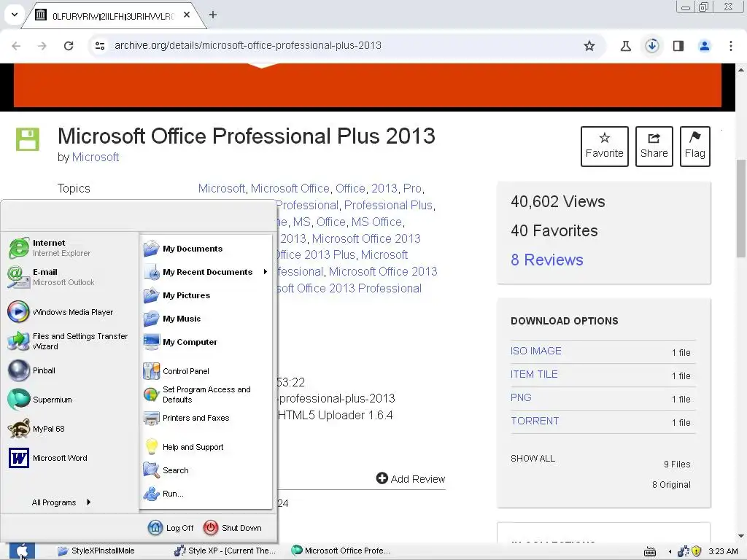Close the current browser tab
747x560 pixels.
[x=187, y=15]
